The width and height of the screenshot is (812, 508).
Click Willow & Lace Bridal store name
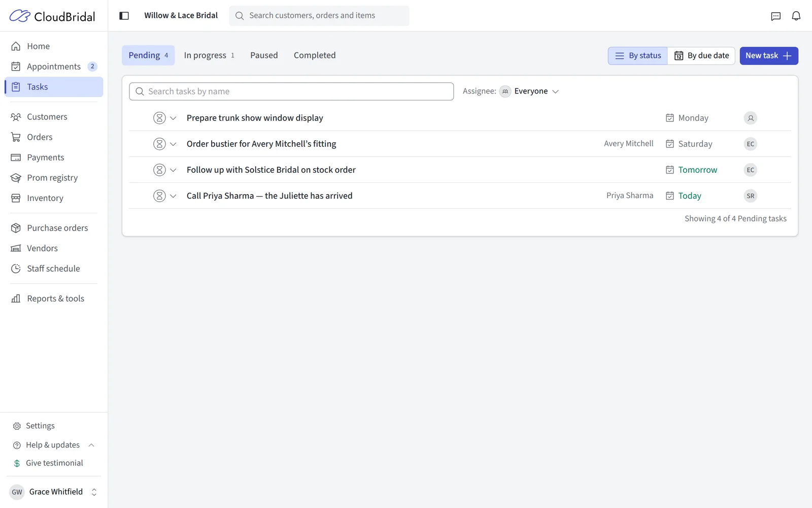(181, 16)
